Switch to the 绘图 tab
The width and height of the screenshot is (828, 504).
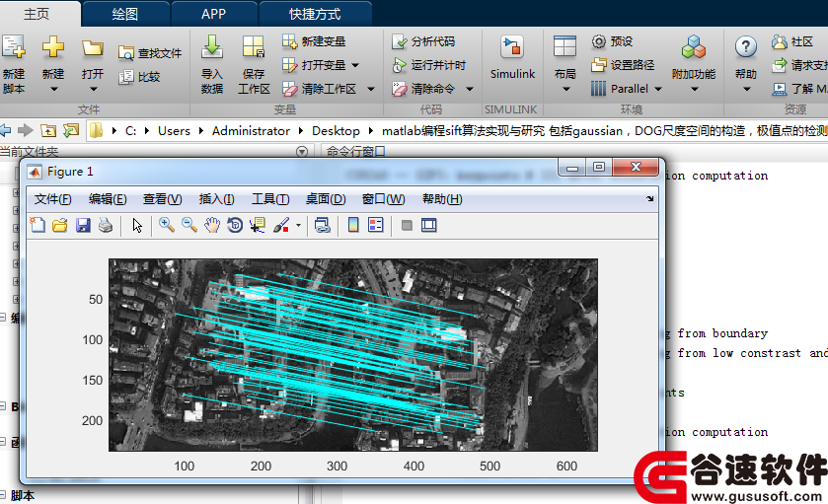point(125,14)
